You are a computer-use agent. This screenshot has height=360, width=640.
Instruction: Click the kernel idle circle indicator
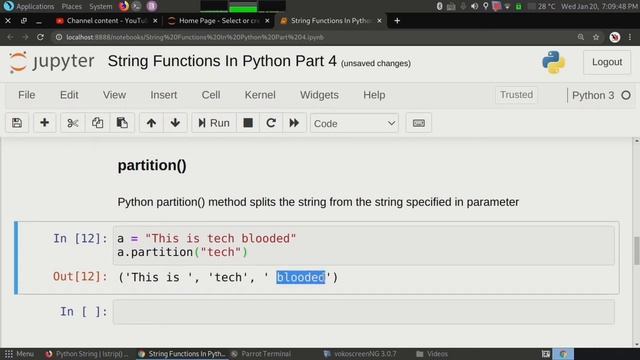(x=626, y=96)
